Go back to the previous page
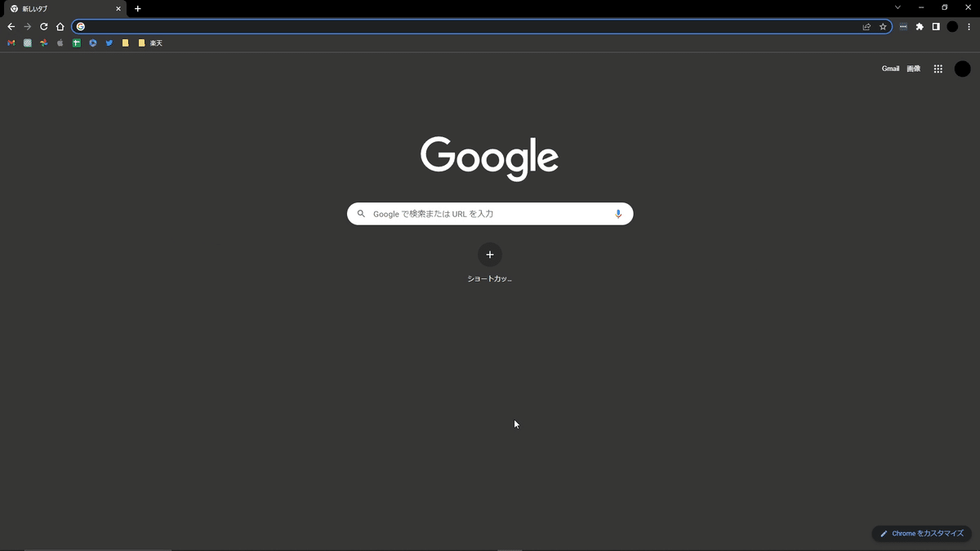The image size is (980, 551). click(x=11, y=27)
